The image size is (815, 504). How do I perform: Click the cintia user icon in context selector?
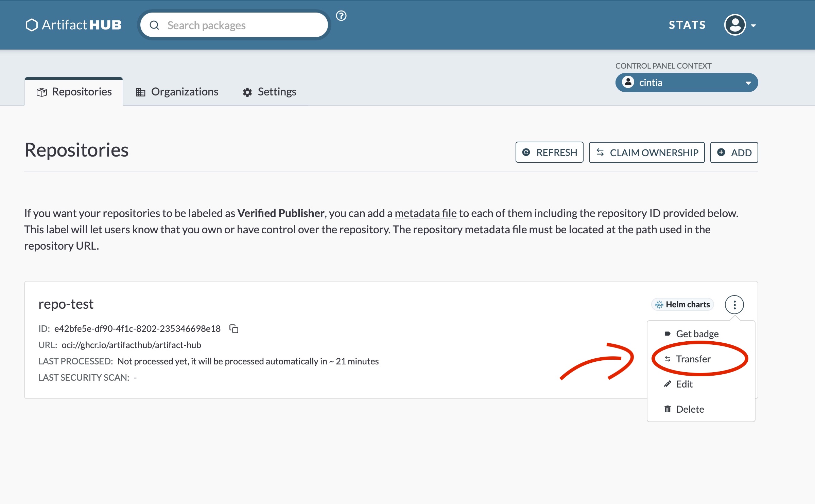(x=628, y=82)
